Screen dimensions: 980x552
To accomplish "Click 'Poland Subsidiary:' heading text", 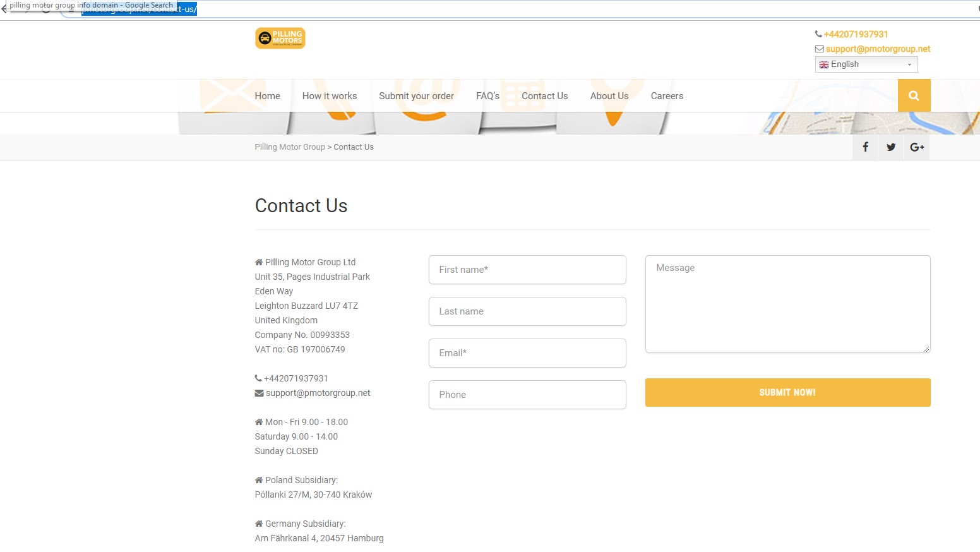I will click(301, 480).
